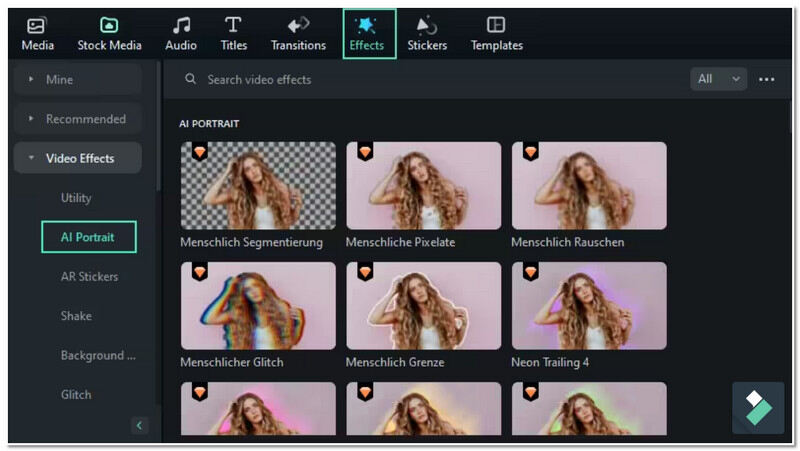Click the three-dot more options icon
This screenshot has height=451, width=800.
click(x=767, y=79)
